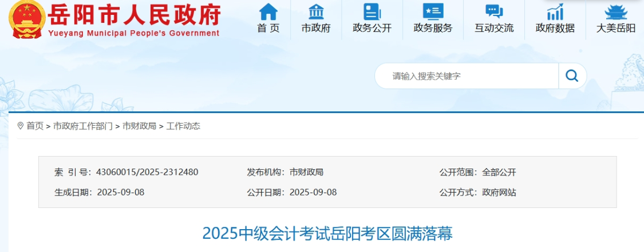Click the government building icon above 市政府
The width and height of the screenshot is (644, 252).
click(x=315, y=11)
